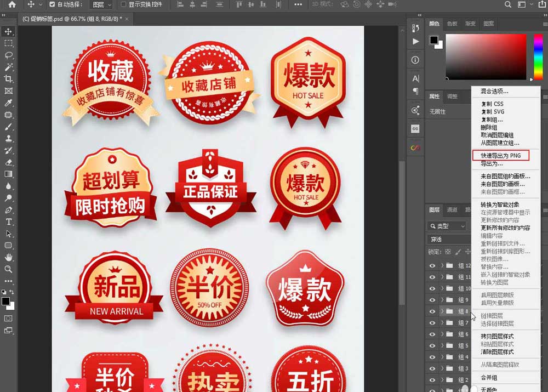Click the rainbow hue slider strip

coord(538,56)
